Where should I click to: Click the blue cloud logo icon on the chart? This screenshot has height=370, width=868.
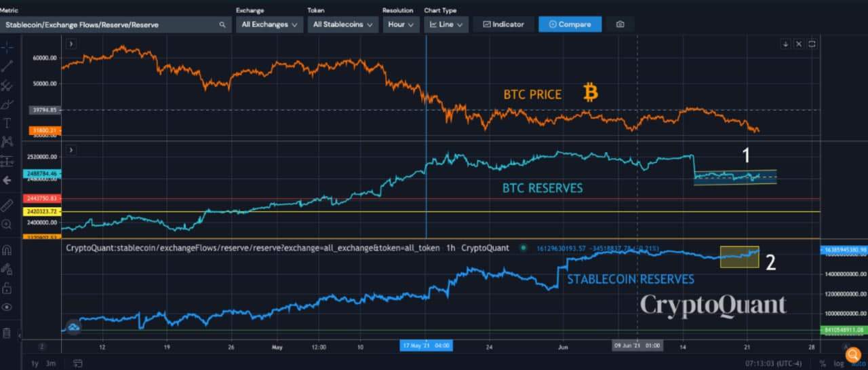(x=73, y=327)
